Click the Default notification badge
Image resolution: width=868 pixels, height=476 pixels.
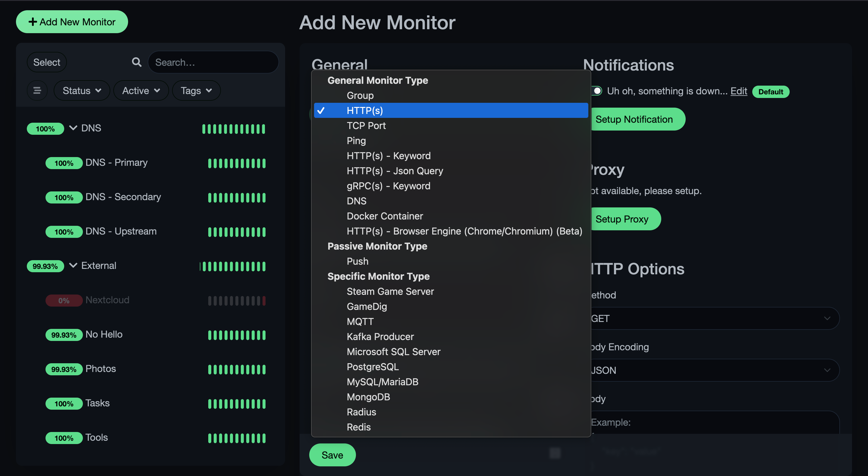pos(770,92)
